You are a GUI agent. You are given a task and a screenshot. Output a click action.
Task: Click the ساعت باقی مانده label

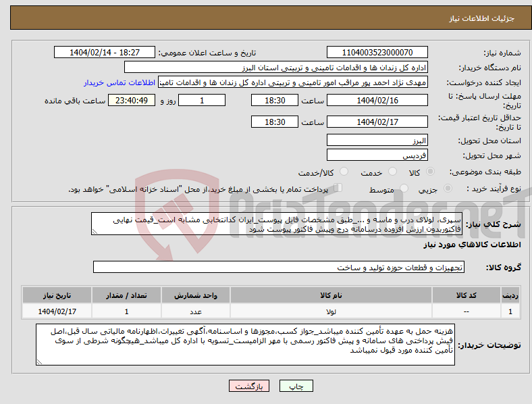click(75, 101)
